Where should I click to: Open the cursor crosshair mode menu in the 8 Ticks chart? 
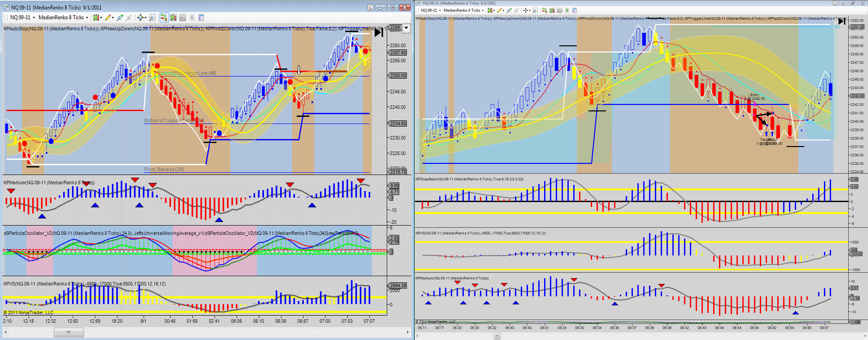(142, 17)
